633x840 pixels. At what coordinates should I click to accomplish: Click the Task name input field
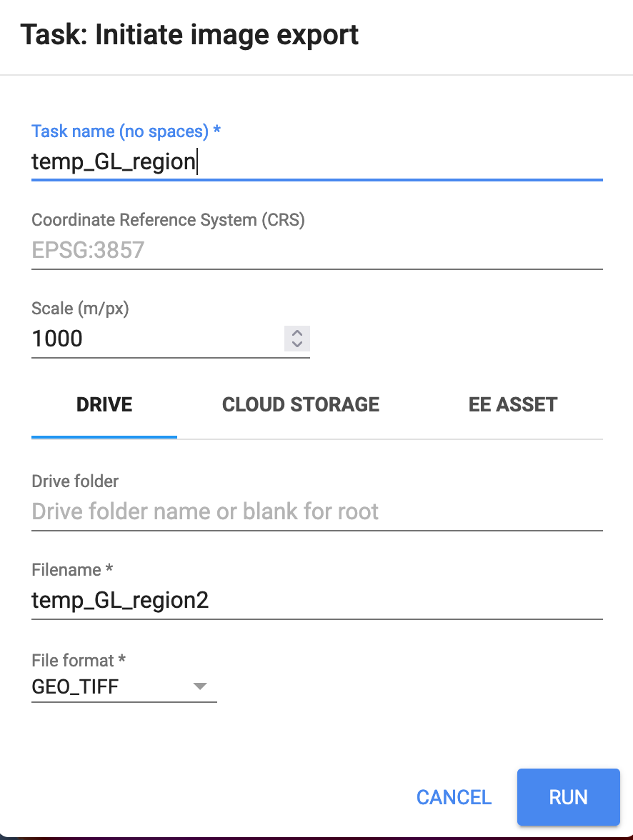[x=316, y=161]
